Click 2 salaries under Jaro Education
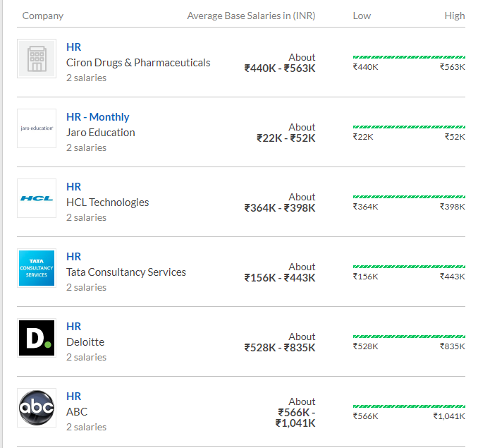Image resolution: width=478 pixels, height=448 pixels. point(86,147)
